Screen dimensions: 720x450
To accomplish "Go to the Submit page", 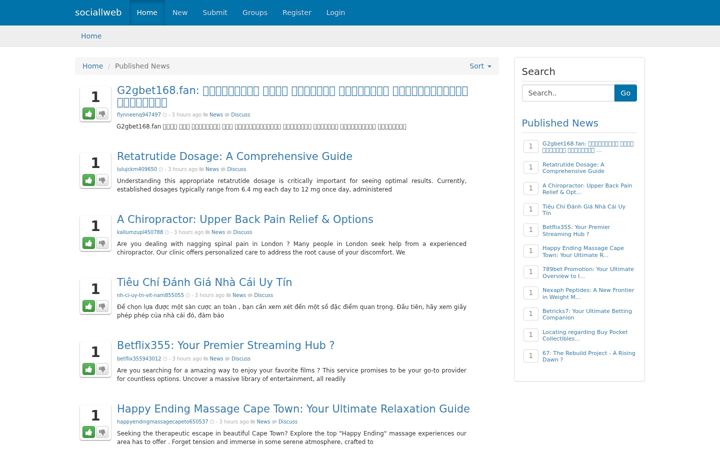I will coord(215,12).
